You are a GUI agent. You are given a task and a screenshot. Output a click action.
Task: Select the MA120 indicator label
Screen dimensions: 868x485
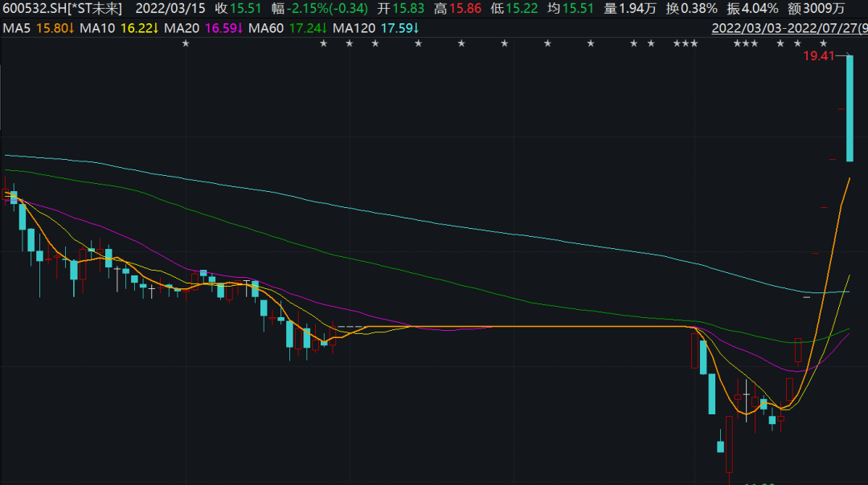tap(354, 28)
